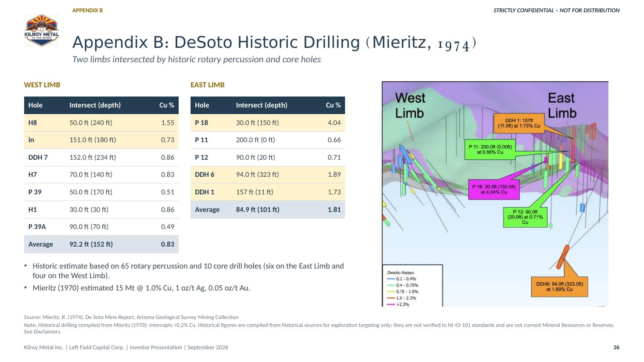Image resolution: width=644 pixels, height=362 pixels.
Task: Click the yellow "0.75 - 1.0%" legend swatch
Action: tap(391, 292)
